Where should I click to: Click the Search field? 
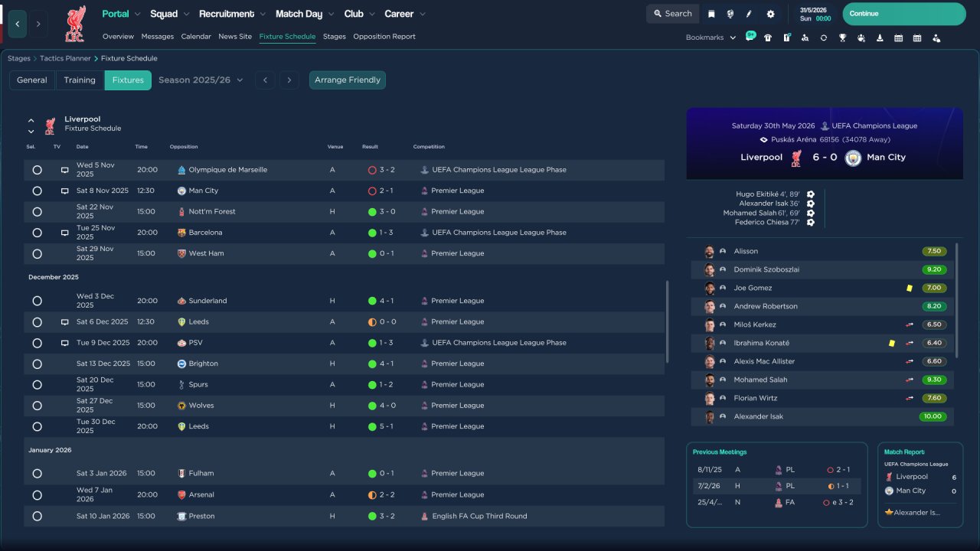pyautogui.click(x=673, y=14)
